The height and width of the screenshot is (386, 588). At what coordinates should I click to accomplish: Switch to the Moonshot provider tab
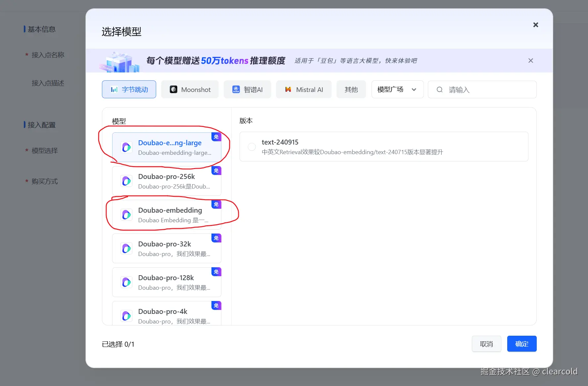point(190,90)
